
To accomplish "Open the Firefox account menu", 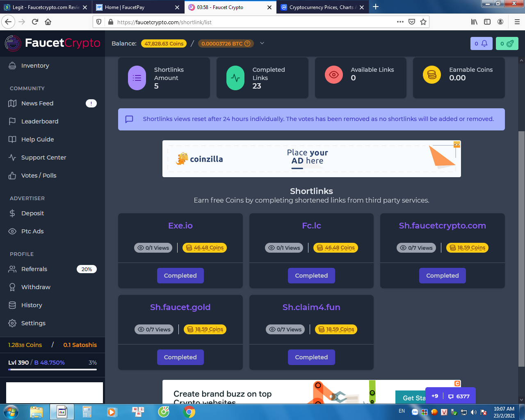I will pyautogui.click(x=500, y=22).
